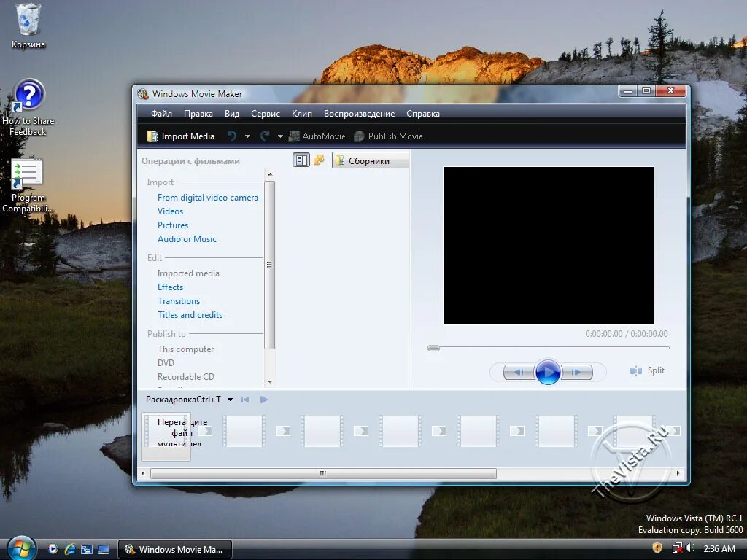747x560 pixels.
Task: Click Switch between windows quick launch icon
Action: 87,549
